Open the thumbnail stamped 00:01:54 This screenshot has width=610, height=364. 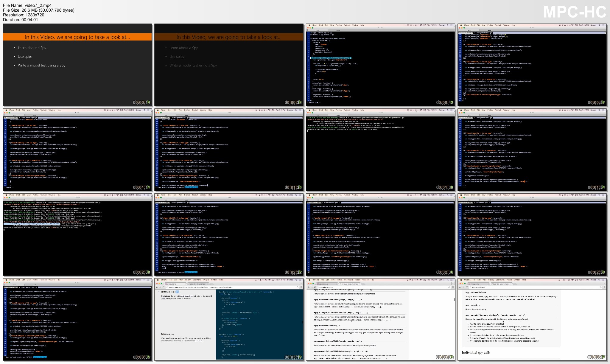click(532, 150)
